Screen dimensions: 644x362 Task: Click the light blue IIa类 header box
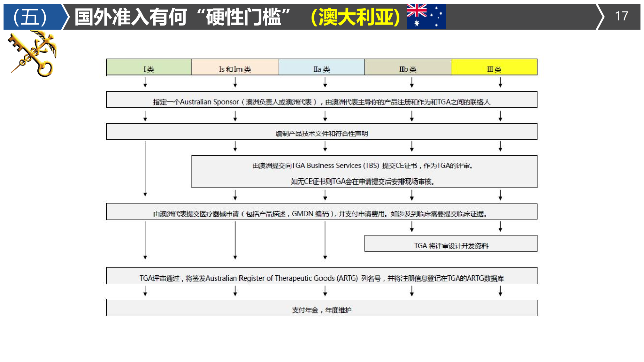tap(321, 67)
